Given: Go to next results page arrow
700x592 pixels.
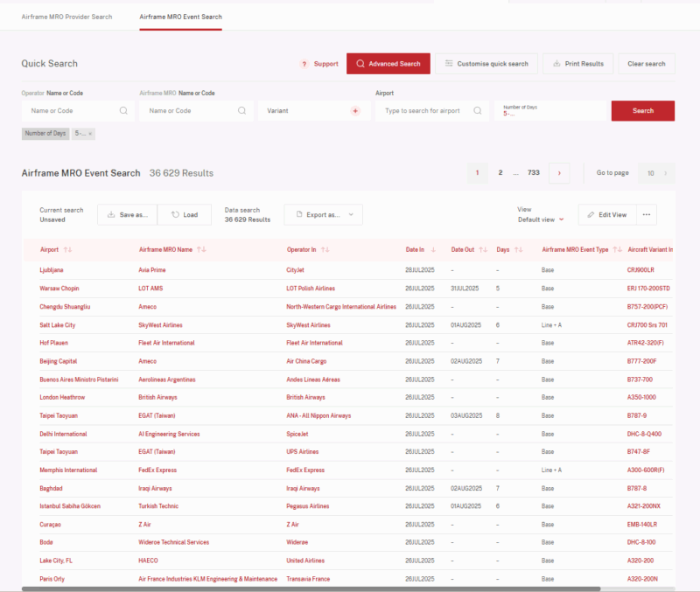Looking at the screenshot, I should pos(559,173).
